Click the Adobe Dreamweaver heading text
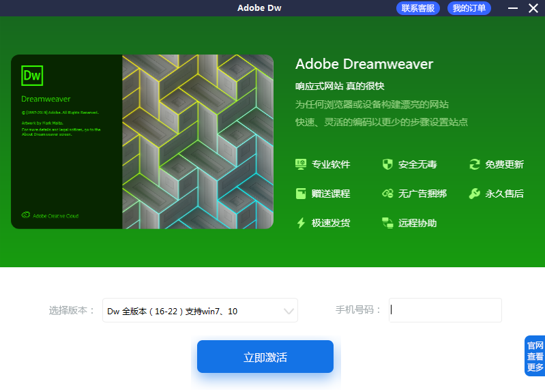 364,64
